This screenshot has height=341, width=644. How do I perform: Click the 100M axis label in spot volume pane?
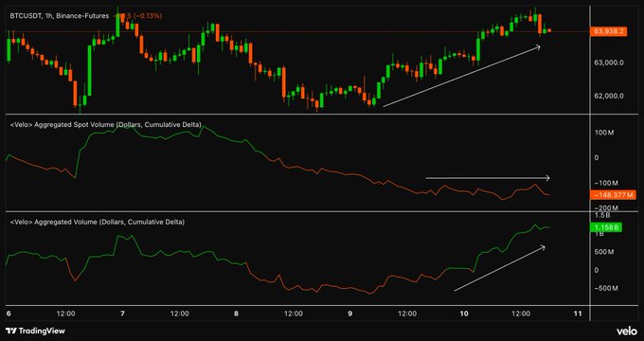click(603, 133)
